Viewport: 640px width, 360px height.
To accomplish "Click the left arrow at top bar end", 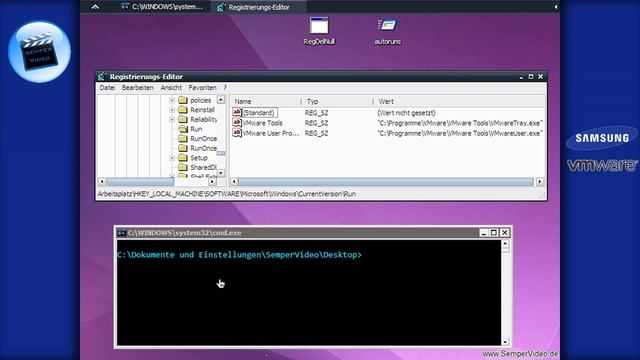I will pyautogui.click(x=556, y=7).
